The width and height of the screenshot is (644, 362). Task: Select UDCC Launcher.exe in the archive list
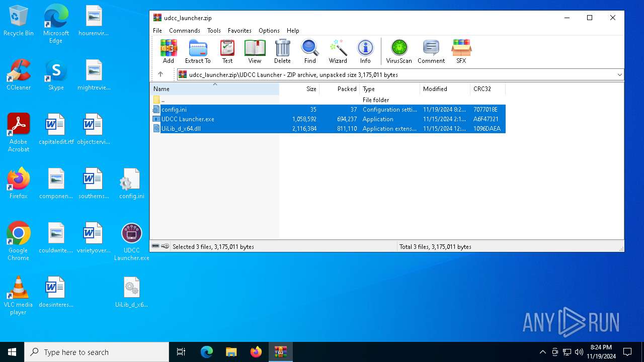[328, 119]
